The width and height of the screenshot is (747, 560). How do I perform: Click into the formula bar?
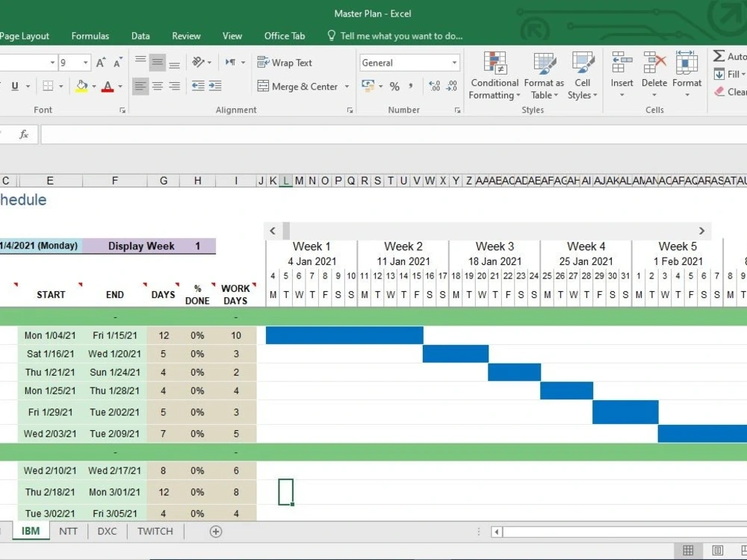pos(394,134)
